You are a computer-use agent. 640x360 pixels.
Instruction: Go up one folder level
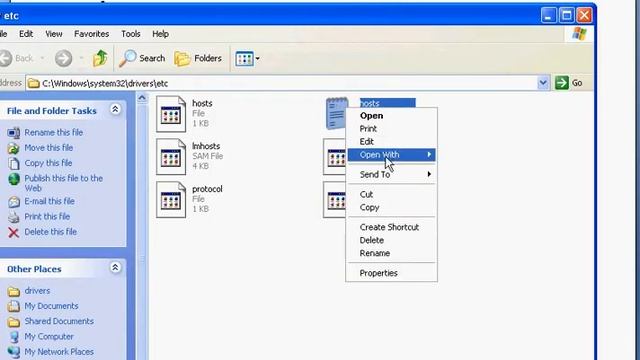[100, 58]
